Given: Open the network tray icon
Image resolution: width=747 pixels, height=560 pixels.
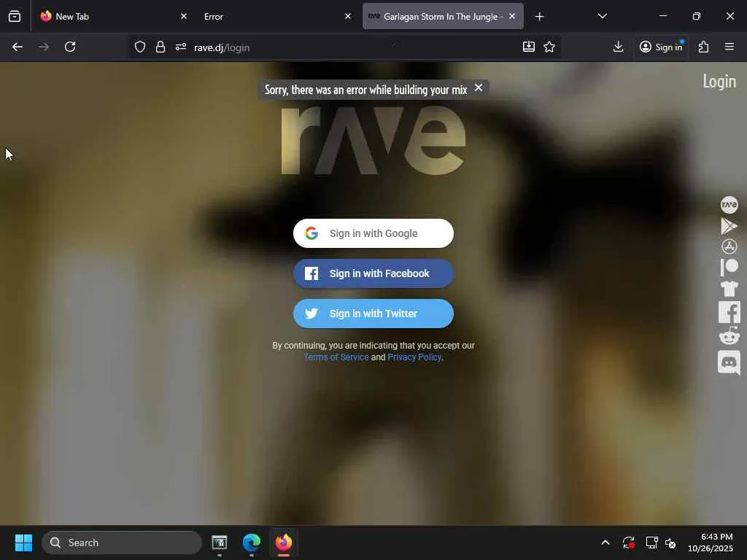Looking at the screenshot, I should [651, 542].
